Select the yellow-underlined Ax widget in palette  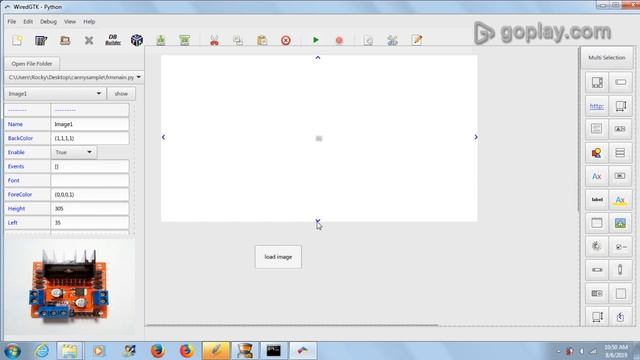point(620,200)
